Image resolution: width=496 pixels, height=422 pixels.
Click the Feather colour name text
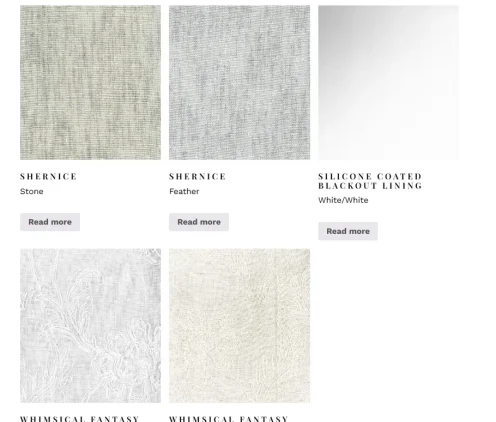[x=184, y=191]
